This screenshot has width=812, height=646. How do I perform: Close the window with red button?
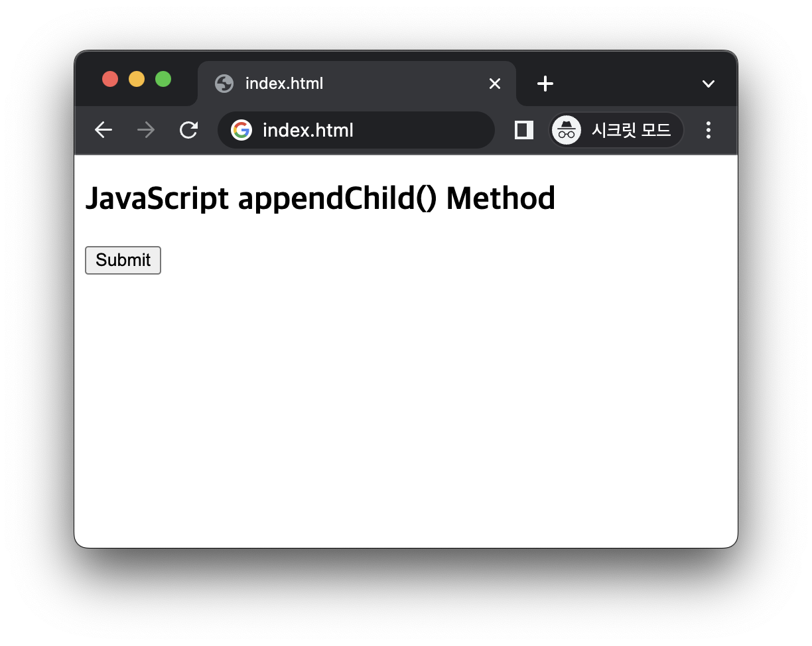(110, 79)
